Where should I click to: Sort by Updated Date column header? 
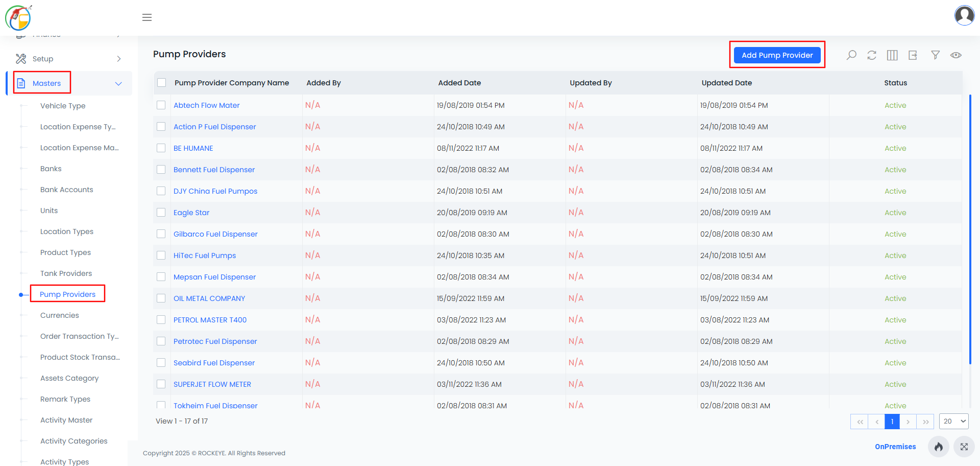[727, 83]
